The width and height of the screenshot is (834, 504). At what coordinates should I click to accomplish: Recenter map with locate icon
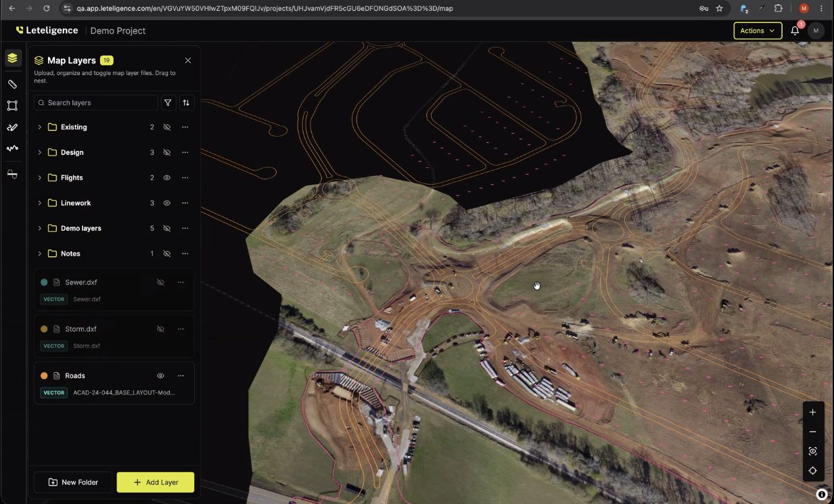coord(812,471)
